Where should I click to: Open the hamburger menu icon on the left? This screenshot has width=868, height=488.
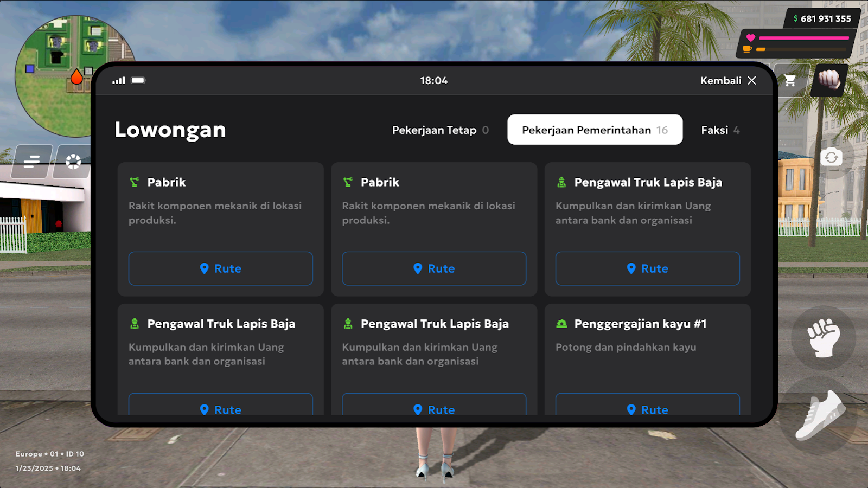coord(31,161)
